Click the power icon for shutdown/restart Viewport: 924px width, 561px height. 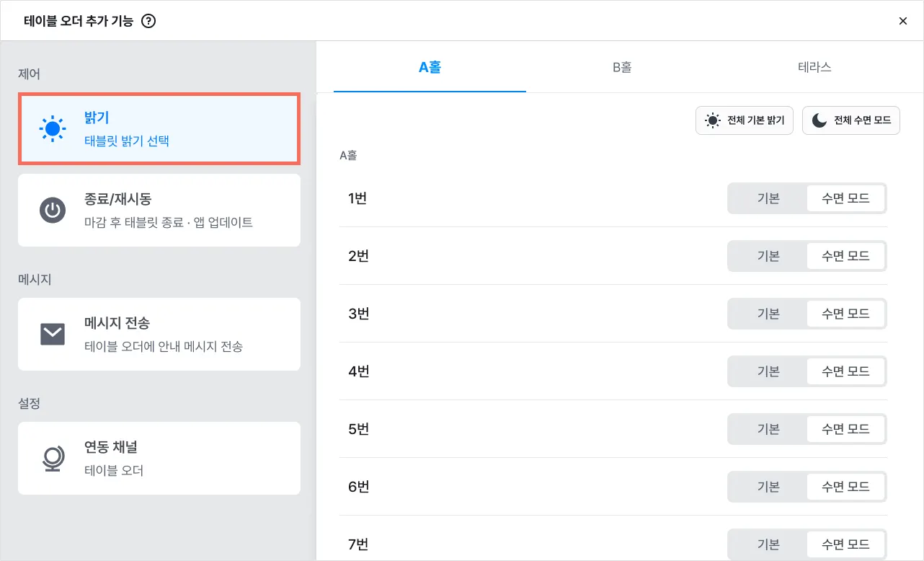click(x=52, y=211)
